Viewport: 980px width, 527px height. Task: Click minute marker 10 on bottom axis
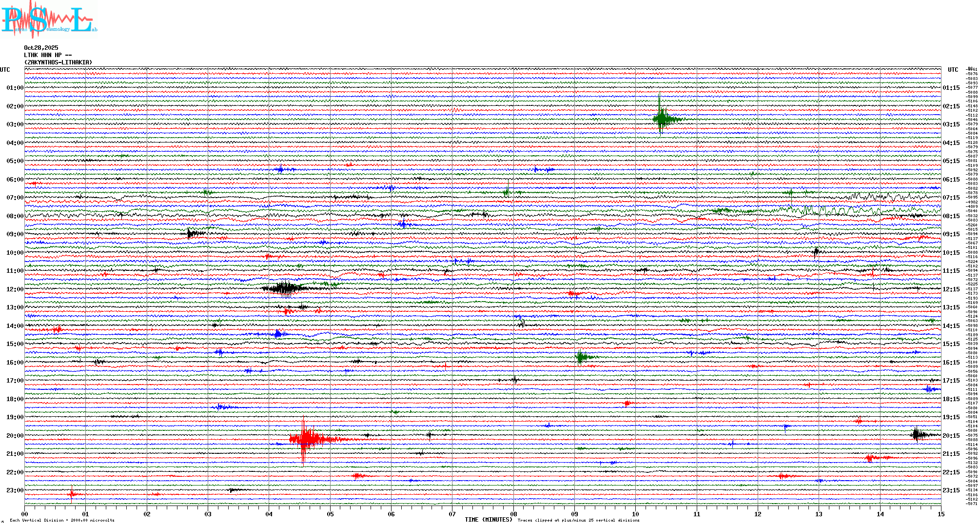click(635, 514)
